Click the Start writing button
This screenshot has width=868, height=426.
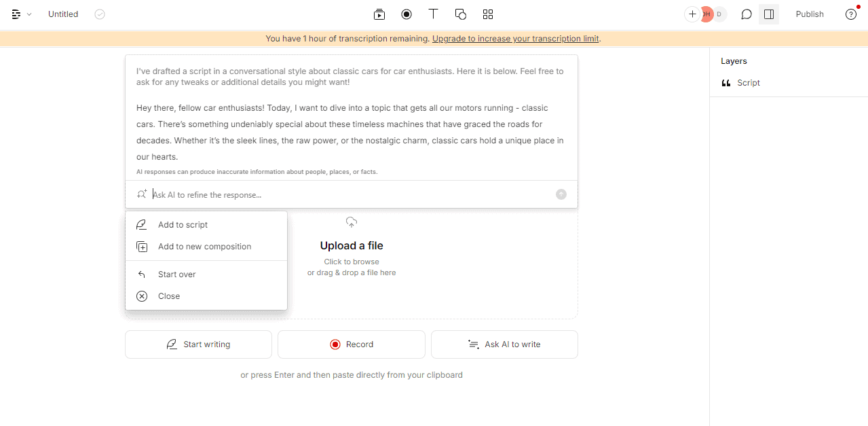(198, 344)
